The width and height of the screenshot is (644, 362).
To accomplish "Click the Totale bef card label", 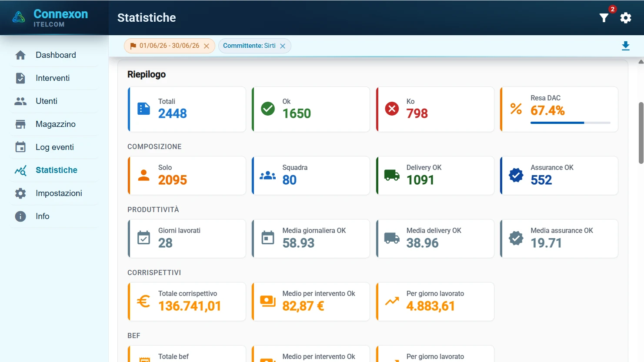I will coord(174,356).
